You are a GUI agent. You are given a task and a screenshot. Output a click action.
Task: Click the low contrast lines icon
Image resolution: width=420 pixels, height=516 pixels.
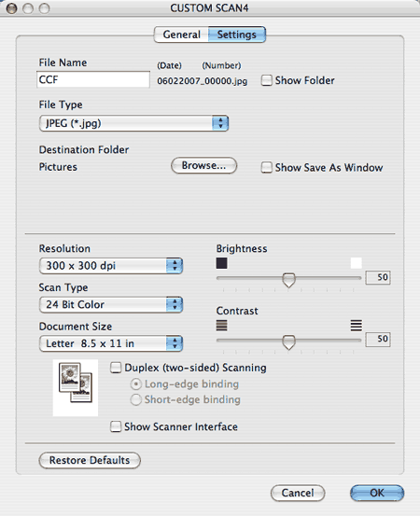[221, 326]
